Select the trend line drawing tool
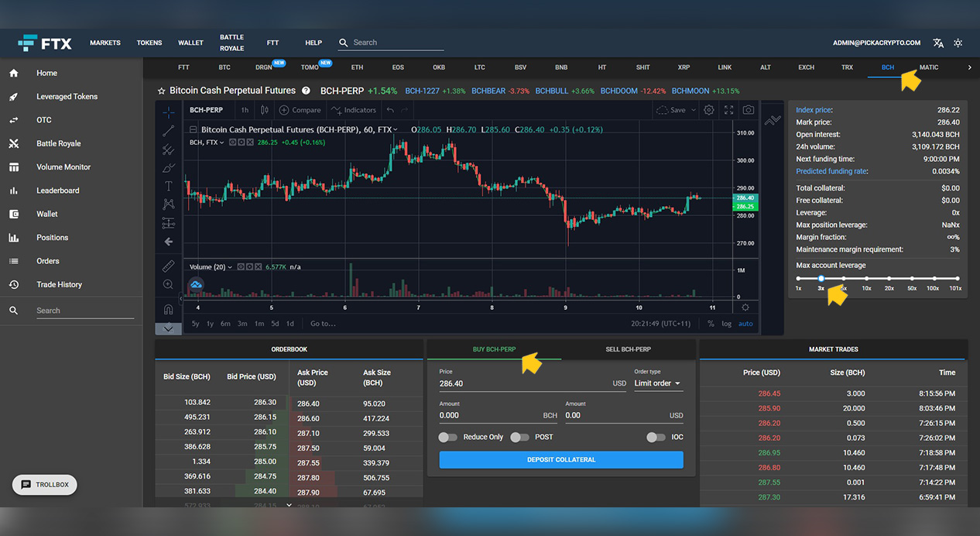Screen dimensions: 980x536 168,130
